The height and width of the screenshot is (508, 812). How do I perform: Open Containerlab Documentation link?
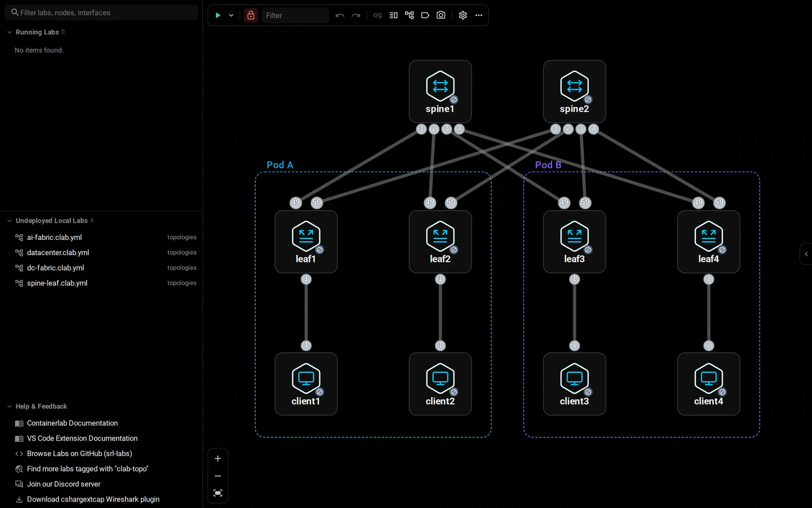[x=72, y=423]
